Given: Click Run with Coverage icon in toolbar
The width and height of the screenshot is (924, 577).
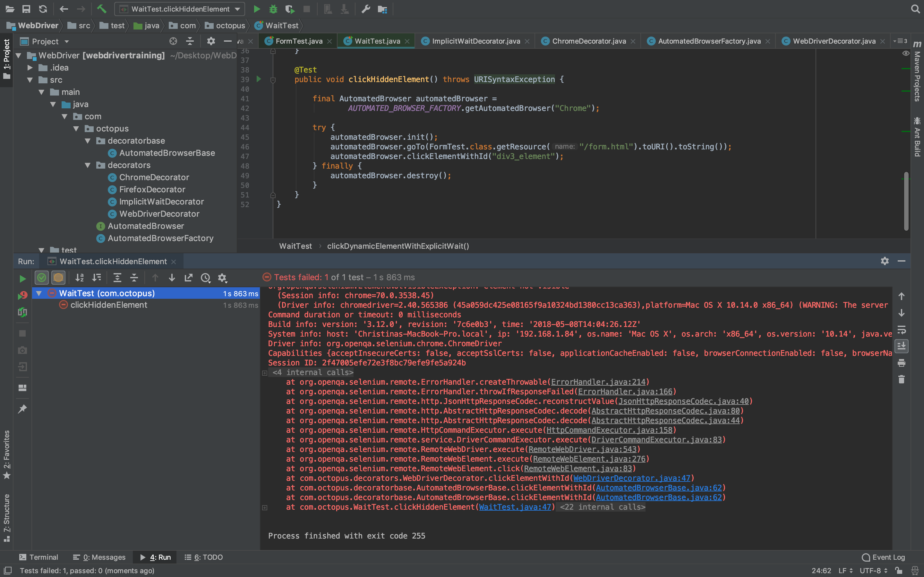Looking at the screenshot, I should point(289,9).
